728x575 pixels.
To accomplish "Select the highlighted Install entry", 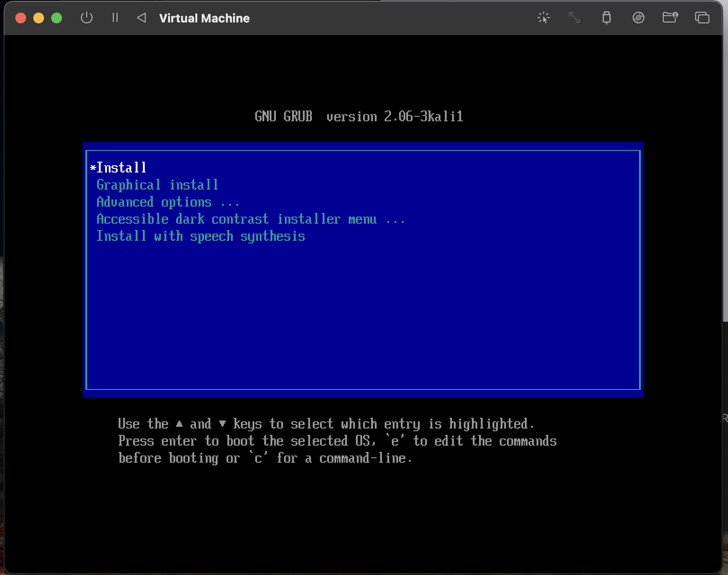I will coord(121,168).
